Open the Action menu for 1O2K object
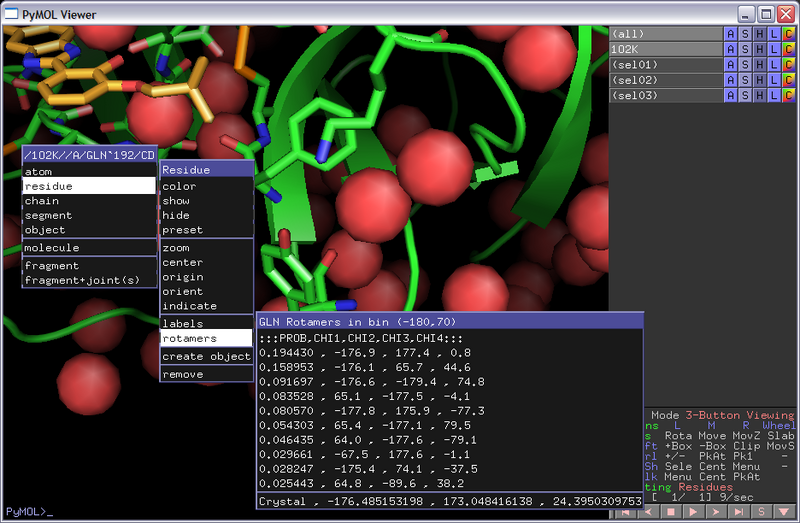 pos(731,49)
